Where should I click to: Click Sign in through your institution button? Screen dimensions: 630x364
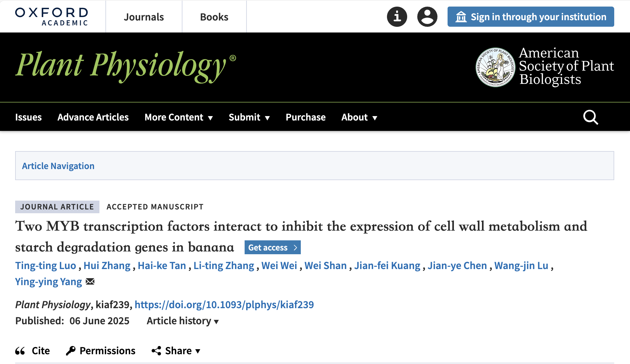pyautogui.click(x=531, y=17)
